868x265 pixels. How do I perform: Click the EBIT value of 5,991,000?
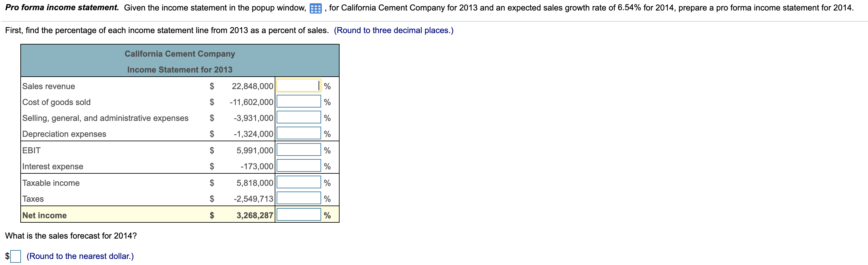tap(255, 150)
